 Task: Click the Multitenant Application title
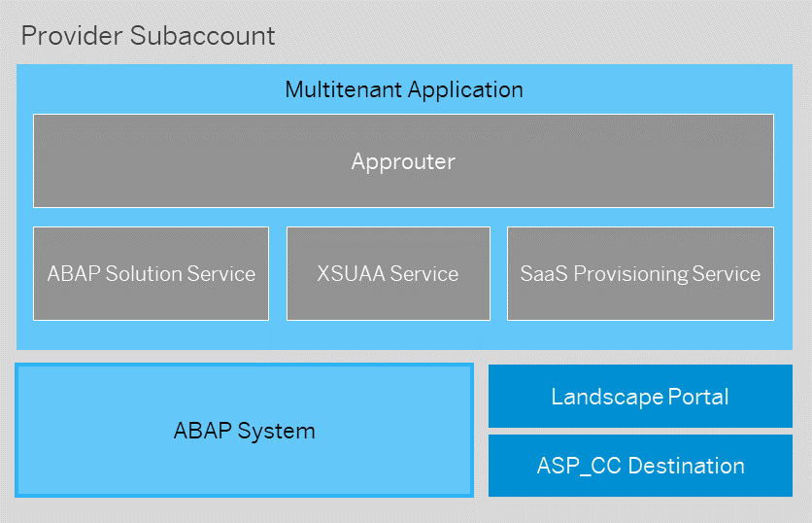coord(404,89)
